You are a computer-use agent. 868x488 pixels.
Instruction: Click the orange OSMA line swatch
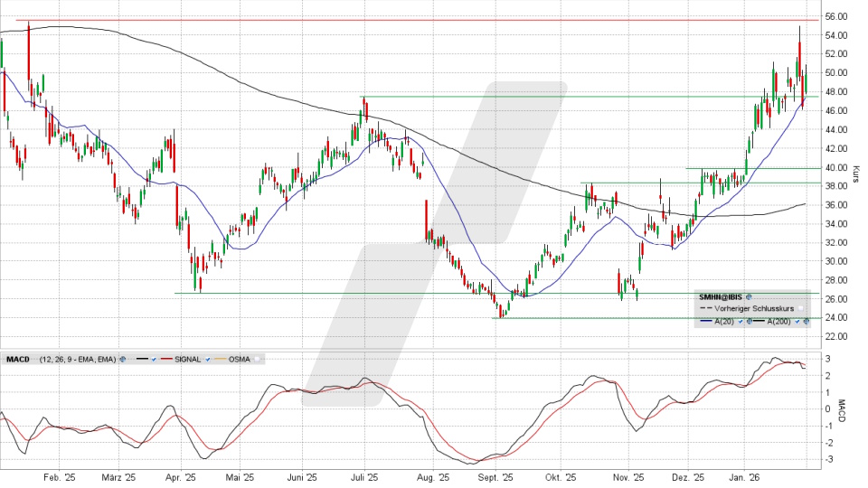click(x=218, y=358)
